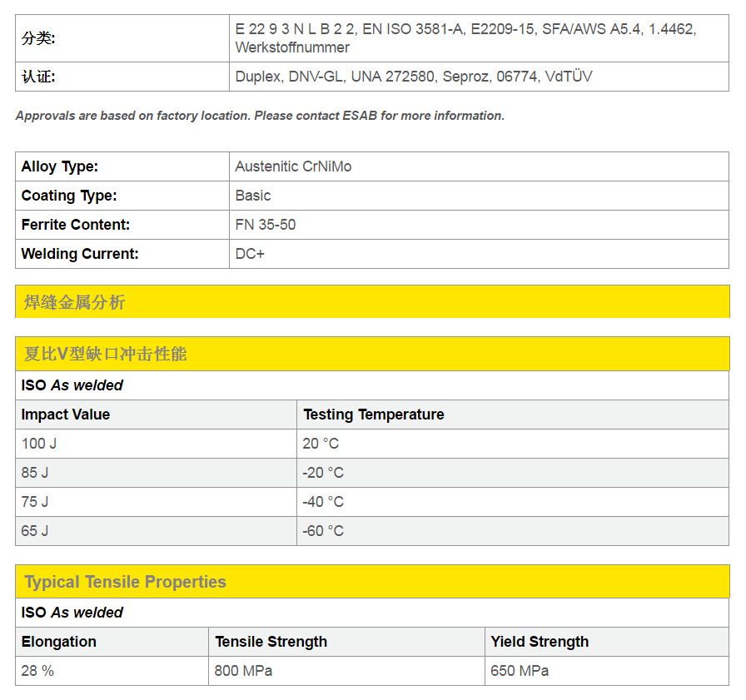
Task: Select the Ferrite Content label
Action: tap(76, 225)
